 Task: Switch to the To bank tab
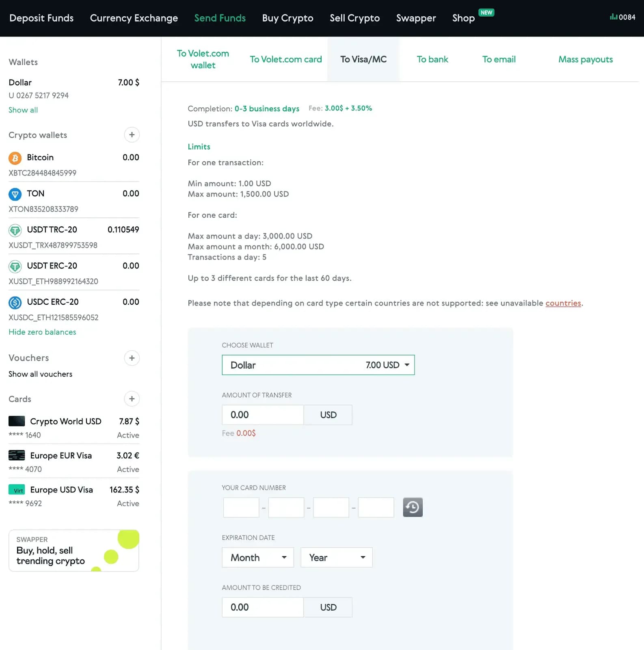[x=432, y=59]
